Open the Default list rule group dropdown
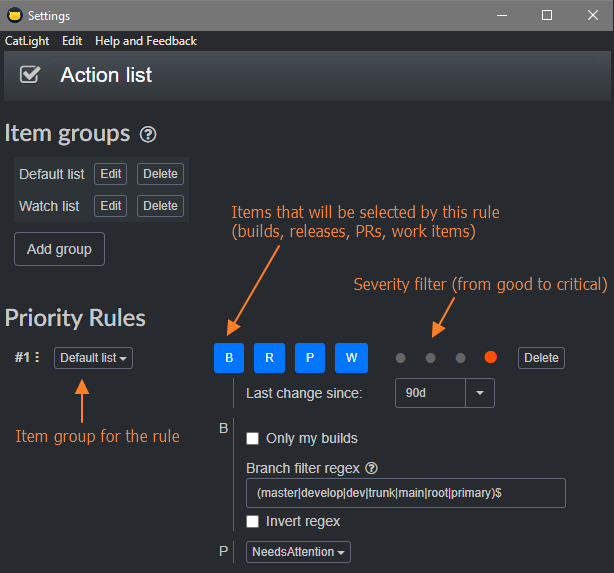The height and width of the screenshot is (573, 614). tap(93, 358)
